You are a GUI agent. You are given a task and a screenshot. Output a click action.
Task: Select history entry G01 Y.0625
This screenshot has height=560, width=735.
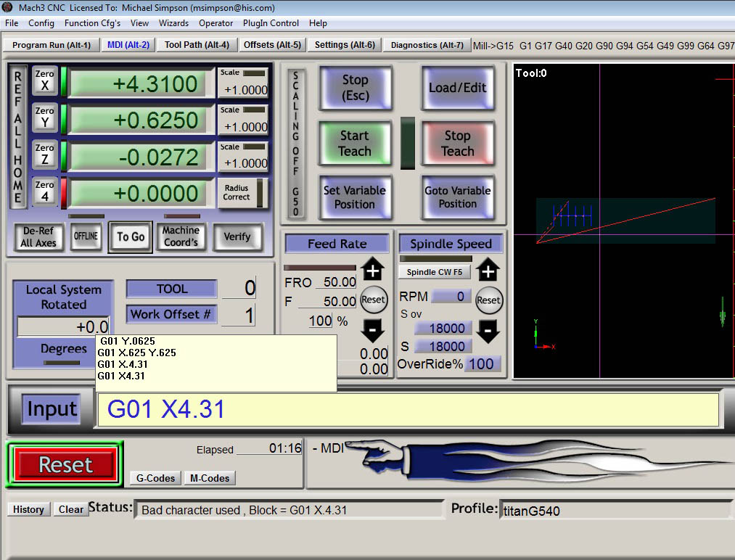pyautogui.click(x=128, y=341)
